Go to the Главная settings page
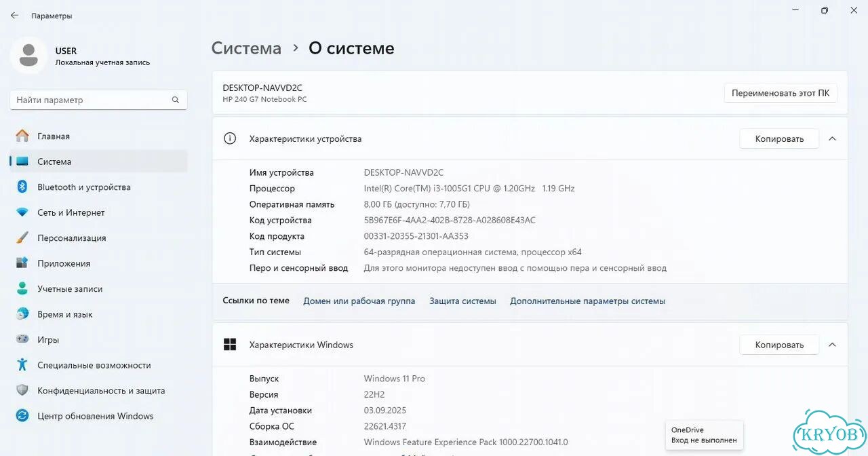The width and height of the screenshot is (868, 456). 99,136
